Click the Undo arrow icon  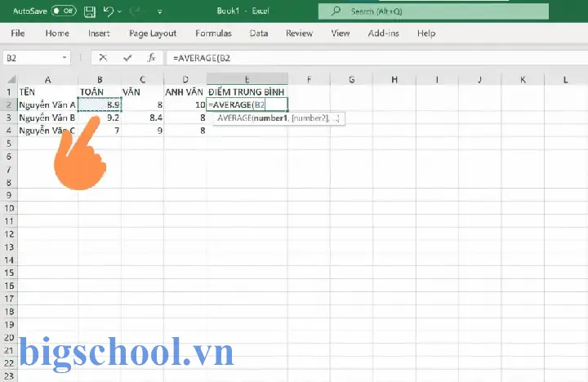[109, 11]
